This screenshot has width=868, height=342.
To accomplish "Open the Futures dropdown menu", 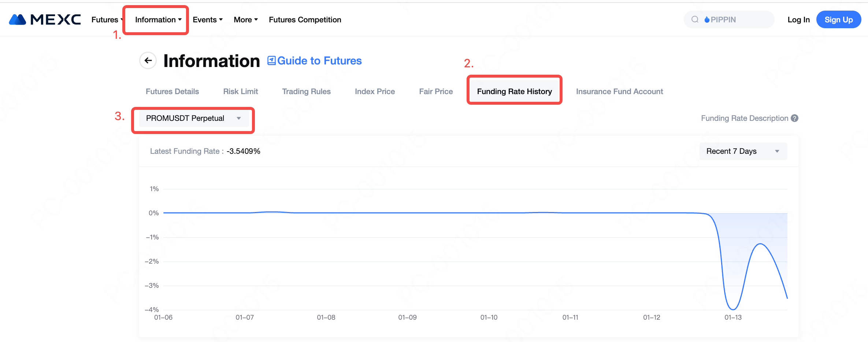I will 105,20.
